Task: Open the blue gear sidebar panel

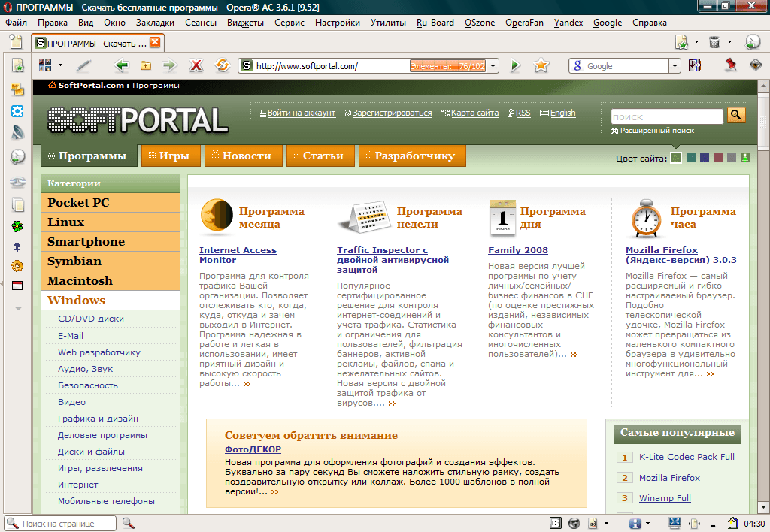Action: pos(17,111)
